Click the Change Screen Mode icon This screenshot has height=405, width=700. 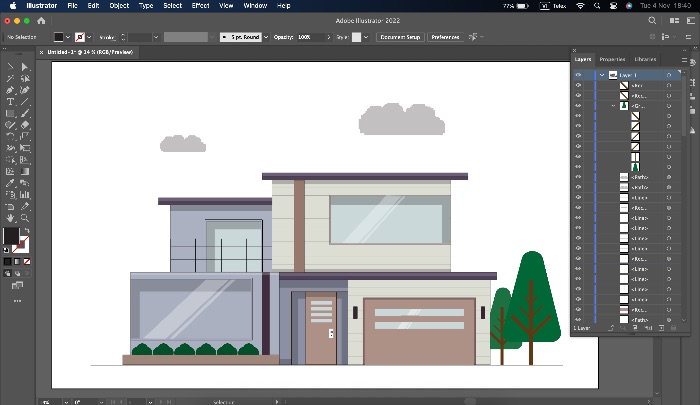tap(17, 285)
